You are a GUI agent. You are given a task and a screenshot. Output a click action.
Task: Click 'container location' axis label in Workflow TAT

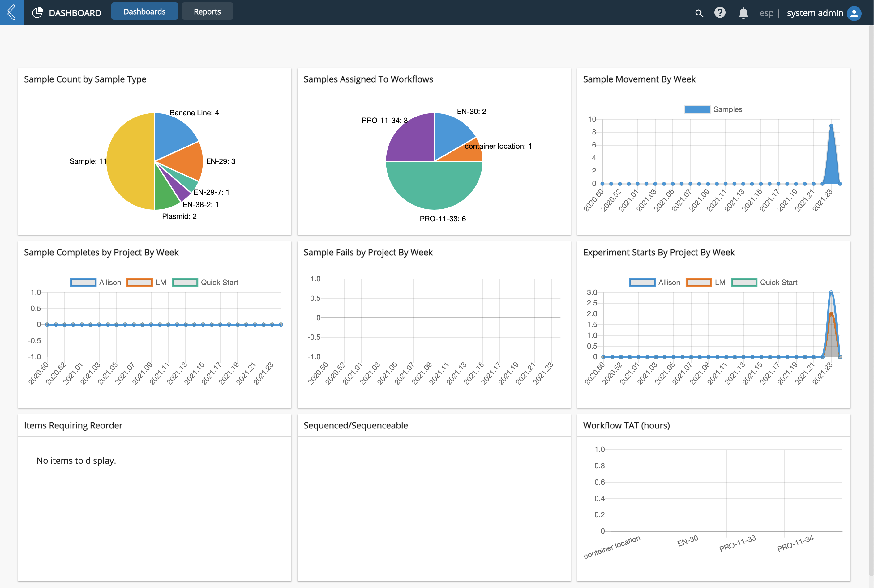coord(612,547)
